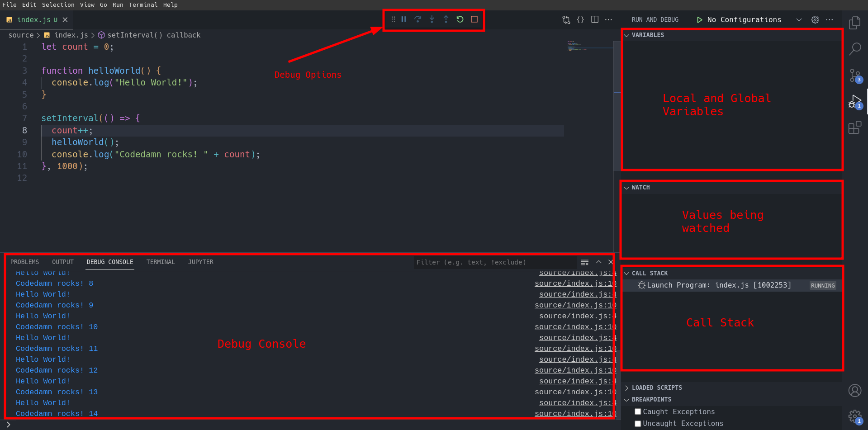Start the program via the green play icon
868x430 pixels.
pos(699,19)
